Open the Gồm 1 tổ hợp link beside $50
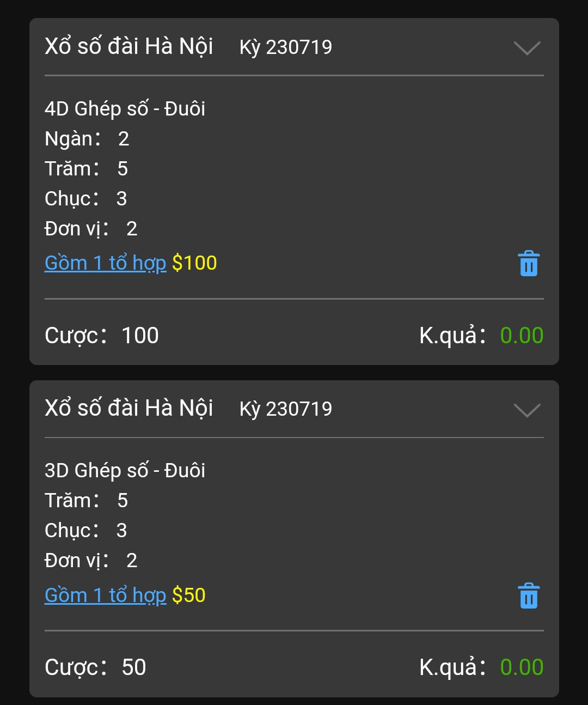Viewport: 588px width, 705px height. 105,595
